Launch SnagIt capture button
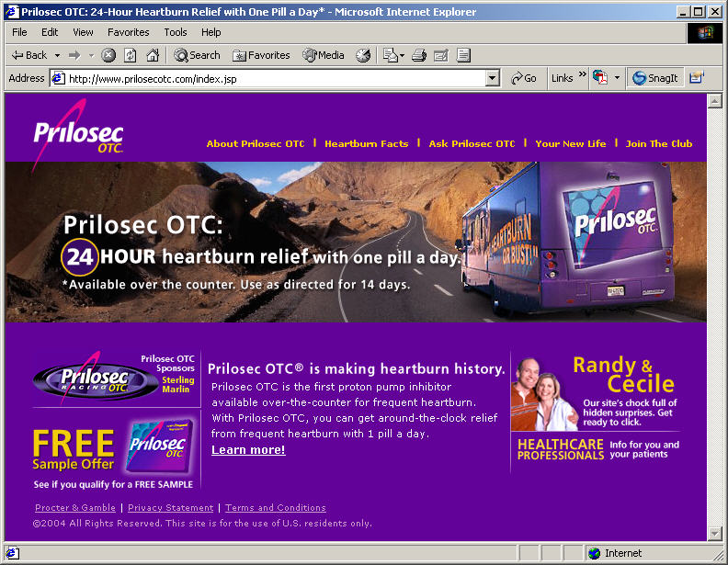 pos(655,78)
